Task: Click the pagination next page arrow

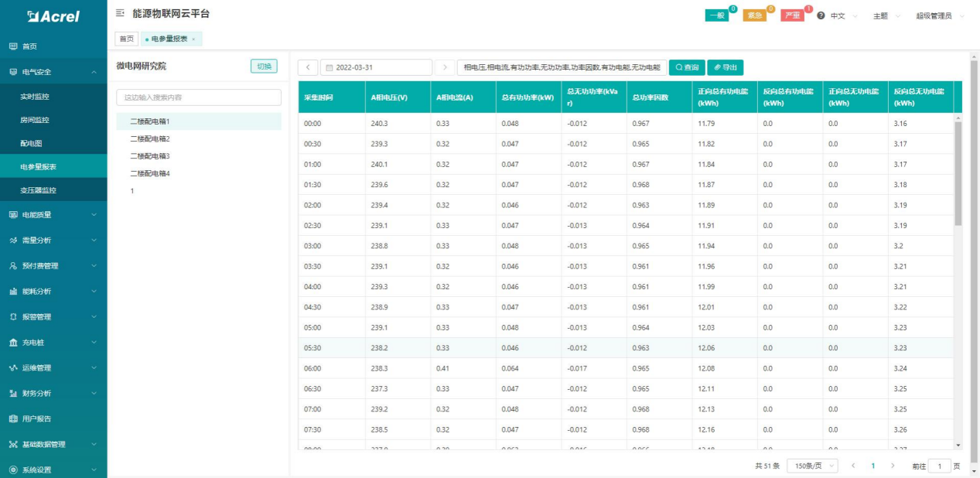Action: point(893,466)
